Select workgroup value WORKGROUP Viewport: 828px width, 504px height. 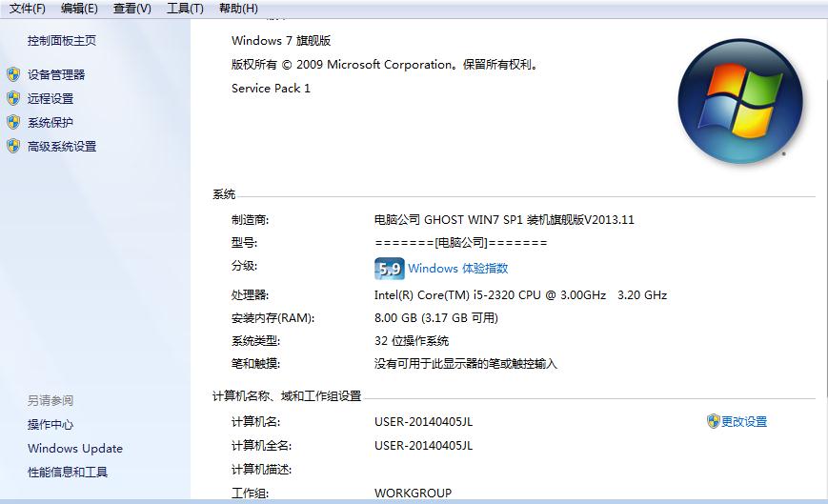(x=413, y=493)
